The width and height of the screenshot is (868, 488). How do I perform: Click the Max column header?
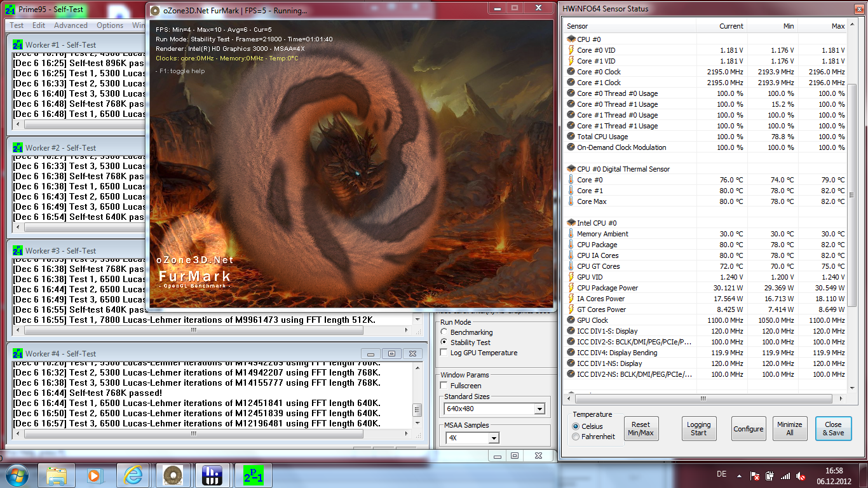(x=823, y=26)
